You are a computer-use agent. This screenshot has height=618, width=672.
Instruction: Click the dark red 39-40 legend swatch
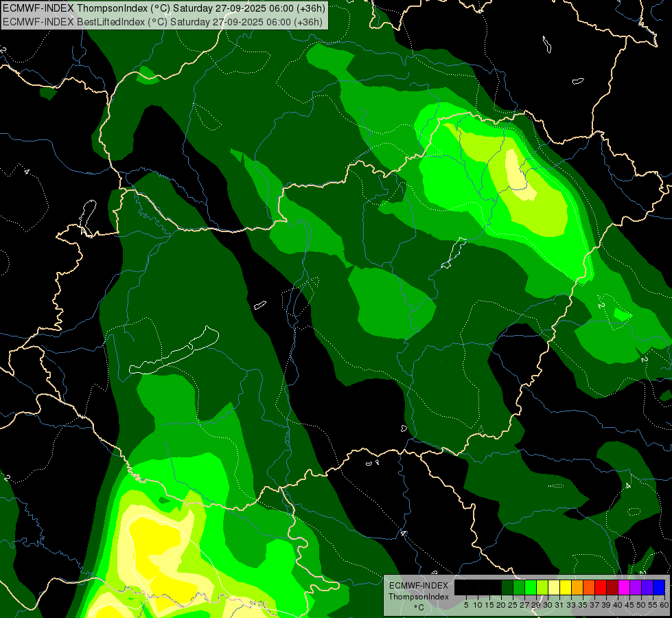612,587
